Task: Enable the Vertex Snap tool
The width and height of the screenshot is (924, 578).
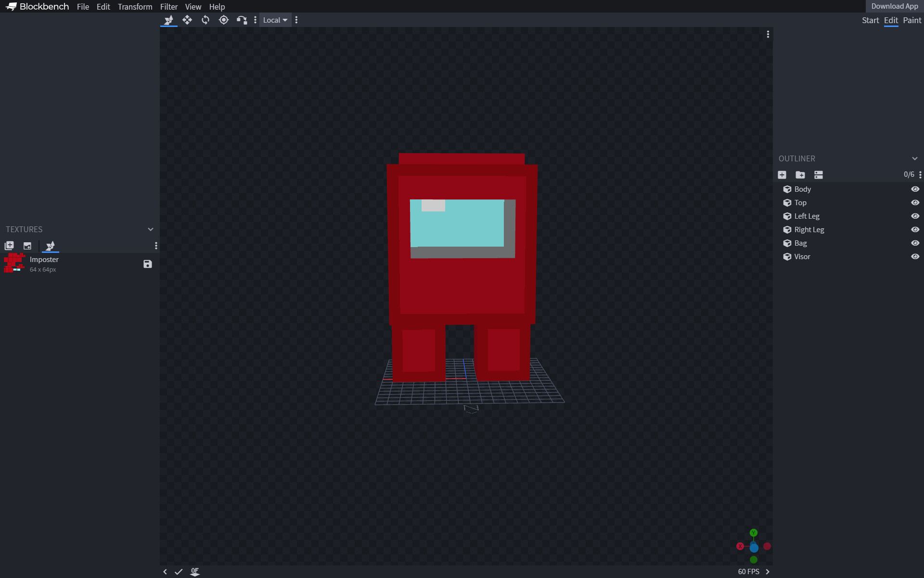Action: pos(241,20)
